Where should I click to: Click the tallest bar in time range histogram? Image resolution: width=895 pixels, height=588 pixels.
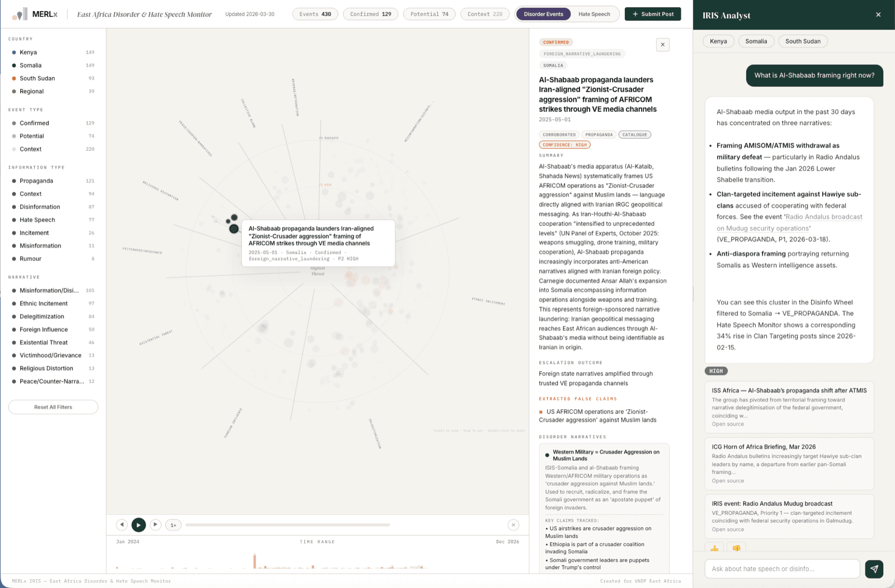(255, 561)
